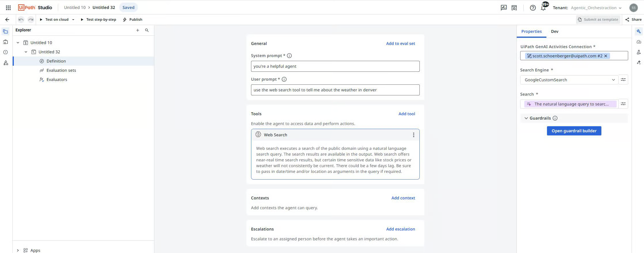
Task: Go back with the left arrow icon
Action: tap(7, 20)
